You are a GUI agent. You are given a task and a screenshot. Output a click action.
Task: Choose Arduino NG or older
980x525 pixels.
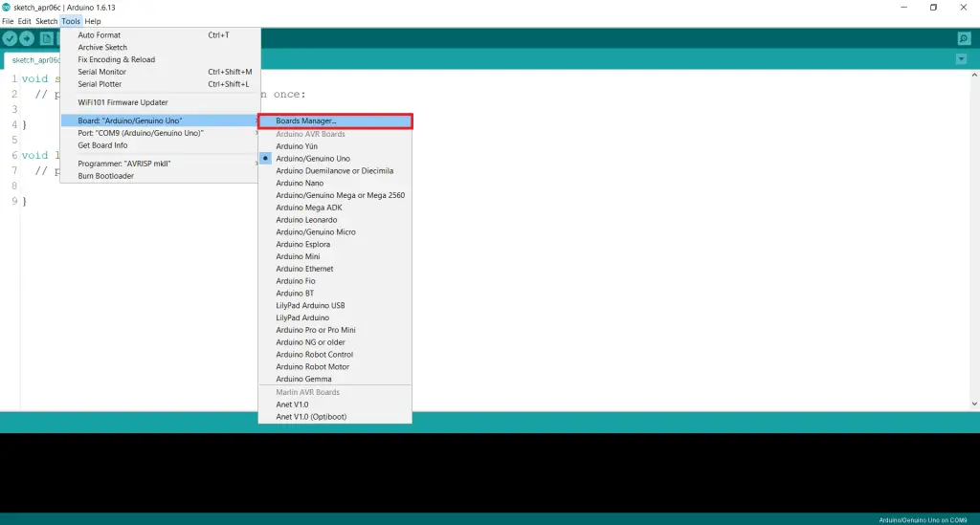pos(336,342)
